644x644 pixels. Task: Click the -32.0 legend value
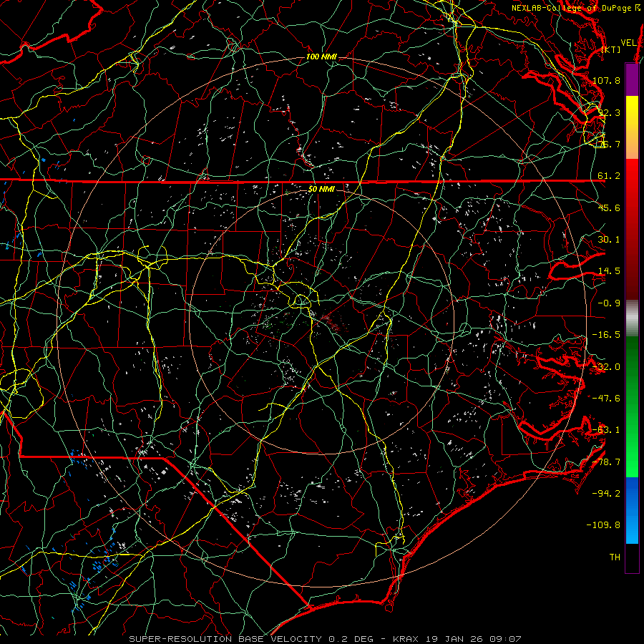[x=606, y=367]
